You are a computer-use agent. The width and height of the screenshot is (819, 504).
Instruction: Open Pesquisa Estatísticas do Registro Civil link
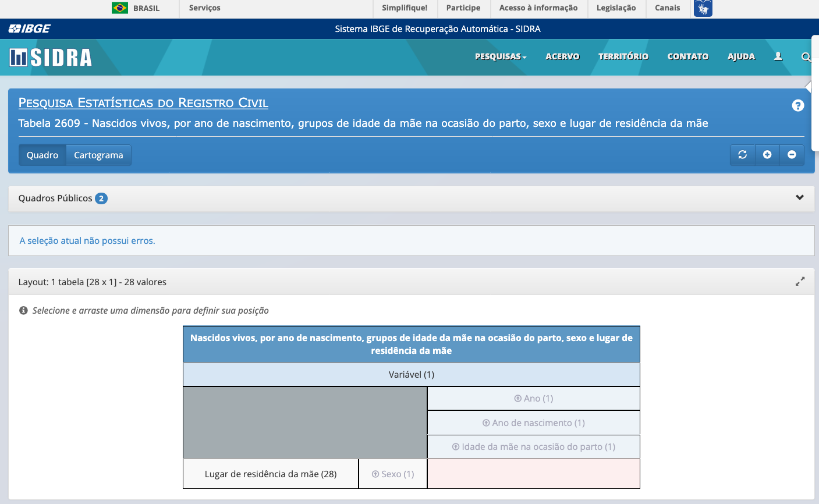(143, 103)
